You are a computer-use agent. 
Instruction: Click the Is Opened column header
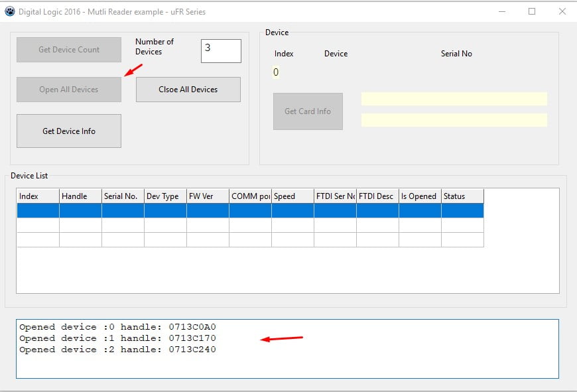click(x=420, y=196)
